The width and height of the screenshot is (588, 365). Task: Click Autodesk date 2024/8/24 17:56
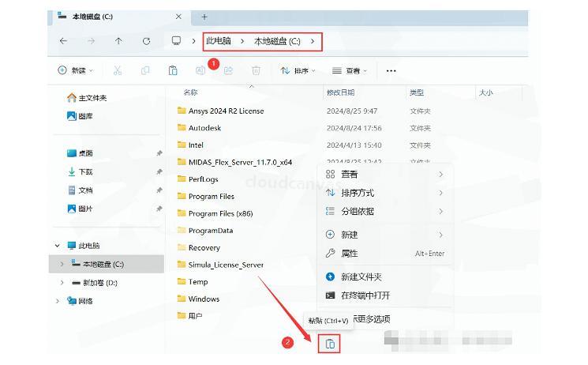coord(354,128)
